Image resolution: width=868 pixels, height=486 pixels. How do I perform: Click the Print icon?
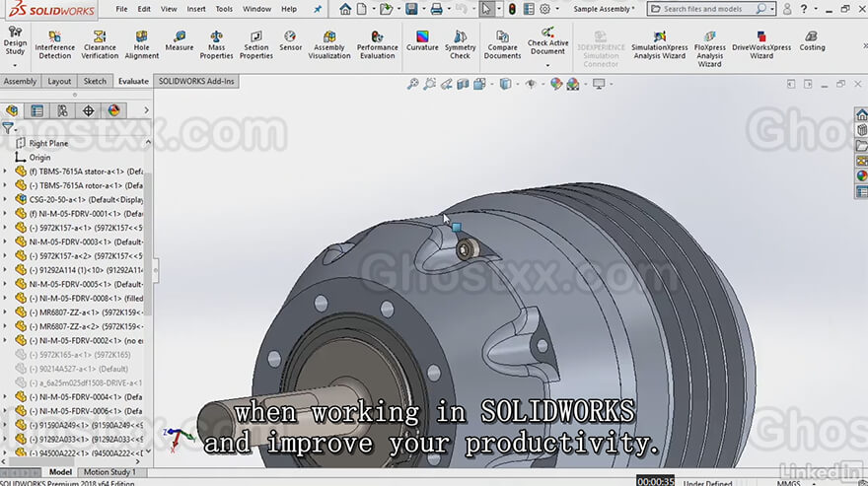click(437, 9)
